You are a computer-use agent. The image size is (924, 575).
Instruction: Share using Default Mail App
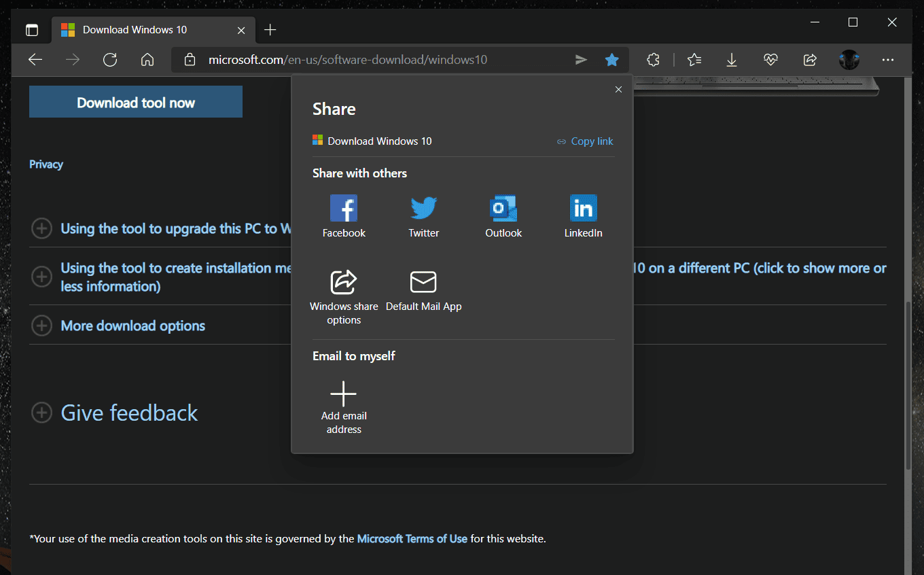tap(424, 290)
